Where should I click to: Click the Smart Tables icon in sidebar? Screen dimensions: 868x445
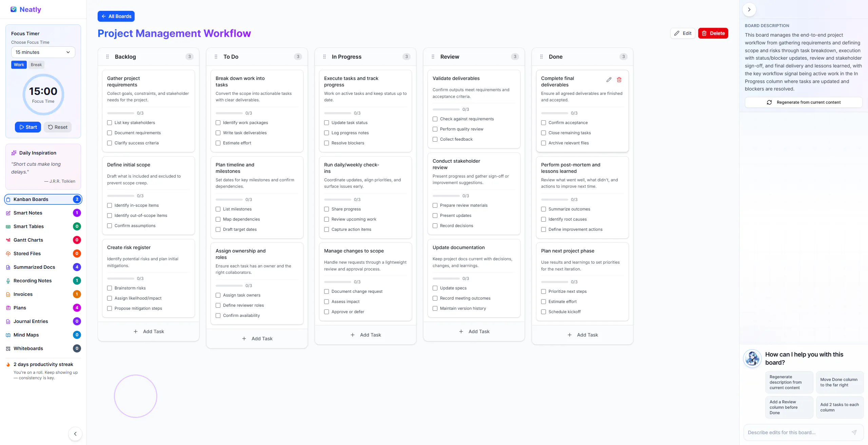tap(8, 226)
